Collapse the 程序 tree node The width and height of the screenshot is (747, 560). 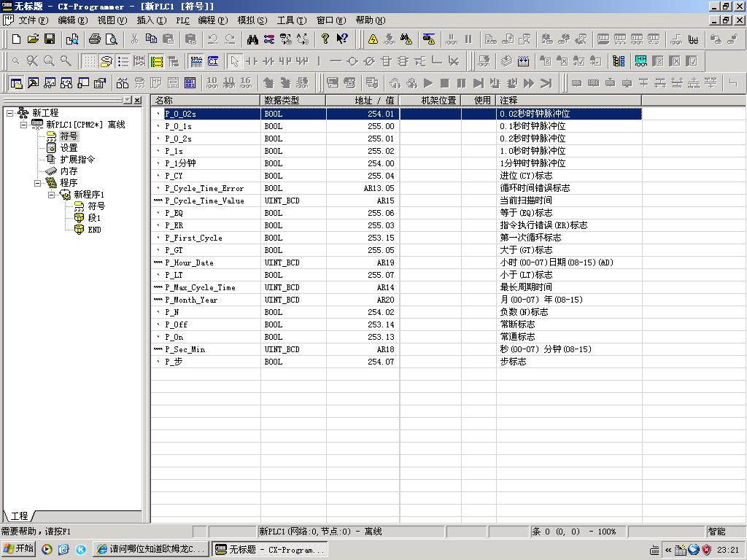click(x=38, y=183)
